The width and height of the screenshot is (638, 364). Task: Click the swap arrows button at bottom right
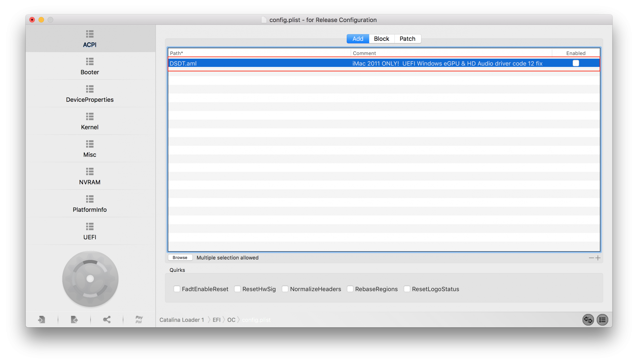[x=588, y=320]
